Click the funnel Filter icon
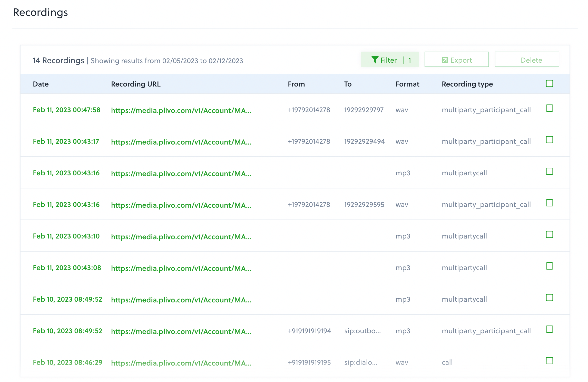 (375, 60)
